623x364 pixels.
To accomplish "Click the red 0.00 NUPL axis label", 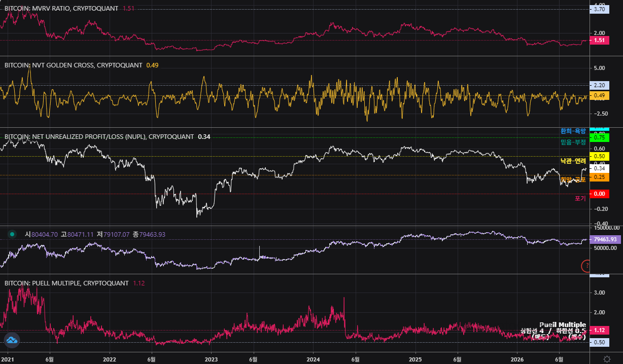I will tap(599, 194).
